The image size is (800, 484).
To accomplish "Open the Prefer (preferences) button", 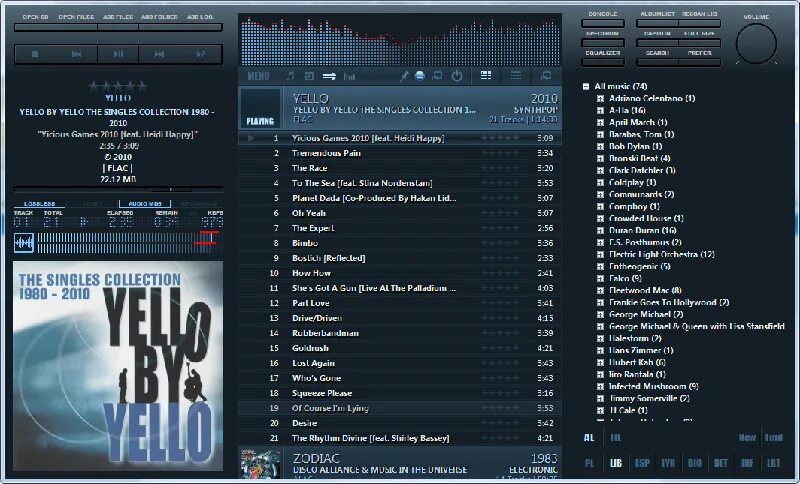I will tap(699, 62).
